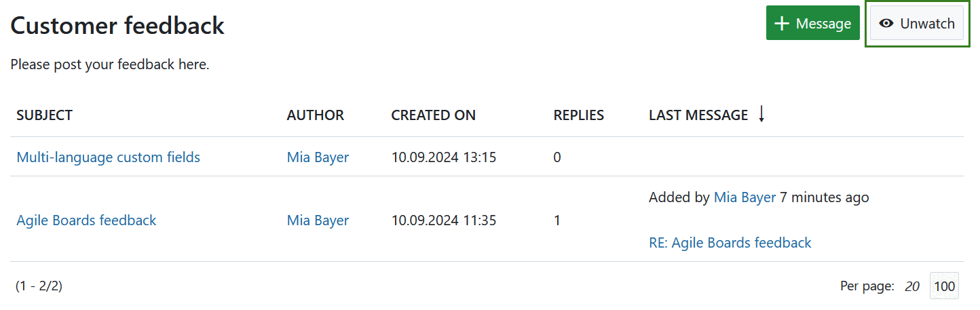Viewport: 980px width, 310px height.
Task: Set per page to 20
Action: click(912, 286)
